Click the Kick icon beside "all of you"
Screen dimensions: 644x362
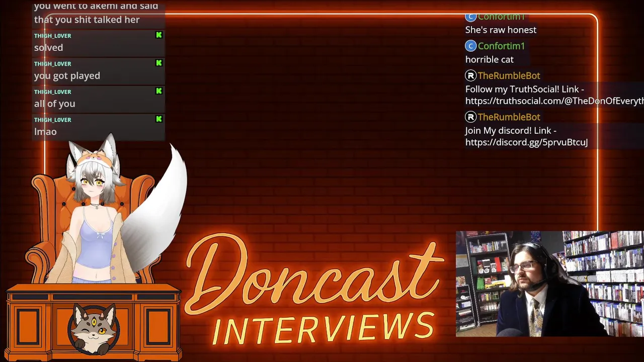click(159, 91)
